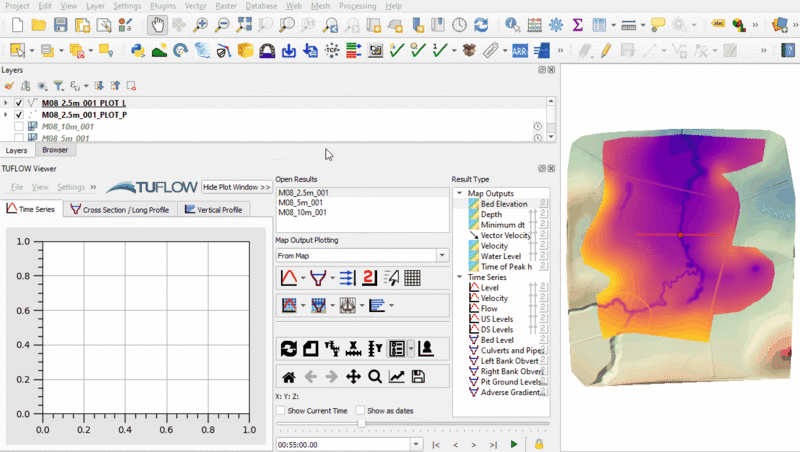Viewport: 800px width, 452px height.
Task: Switch to the Vertical Profile tab
Action: [215, 210]
